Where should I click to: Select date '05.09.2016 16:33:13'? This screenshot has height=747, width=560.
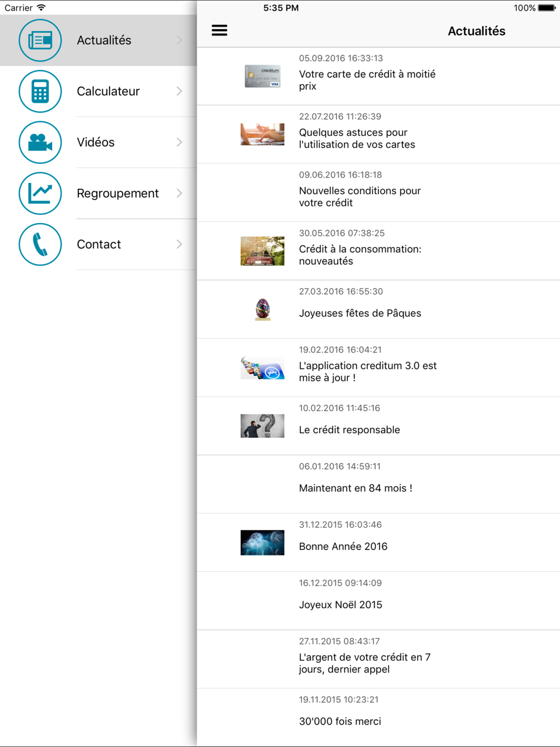coord(341,58)
